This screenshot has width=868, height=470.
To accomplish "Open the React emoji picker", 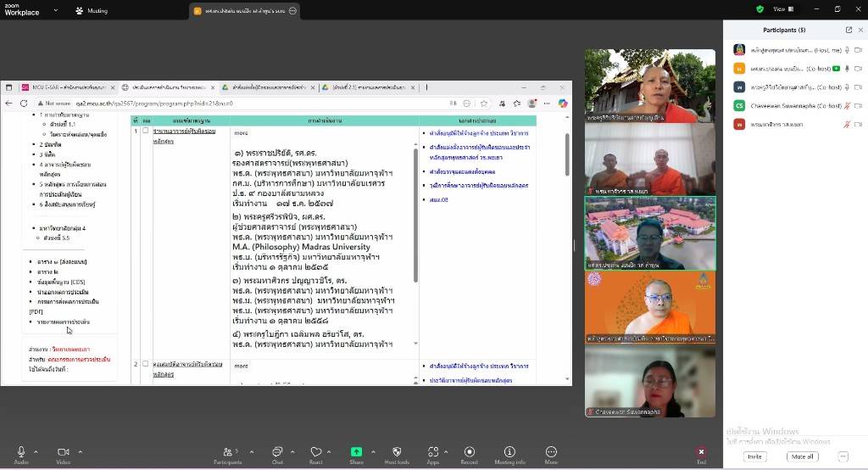I will [x=316, y=455].
